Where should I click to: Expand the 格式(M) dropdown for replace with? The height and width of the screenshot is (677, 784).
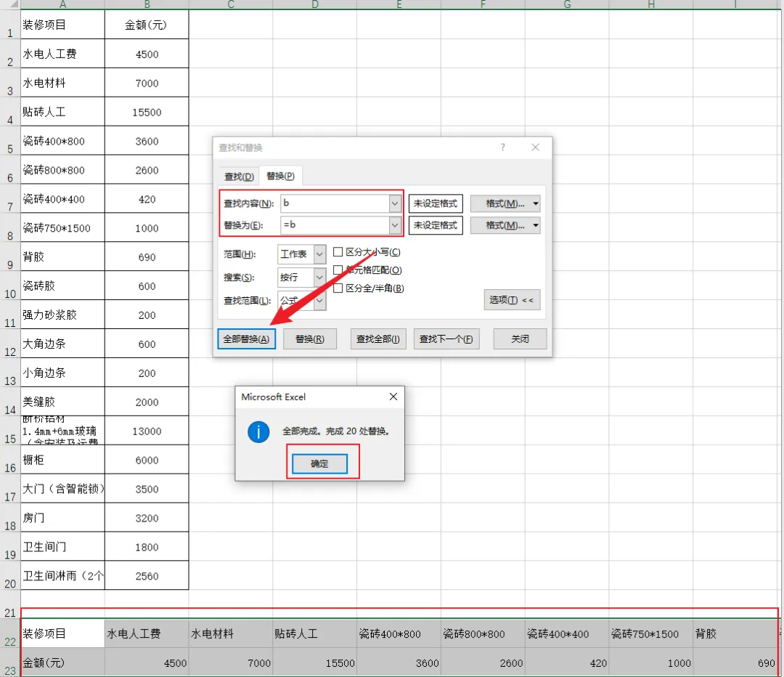tap(505, 225)
